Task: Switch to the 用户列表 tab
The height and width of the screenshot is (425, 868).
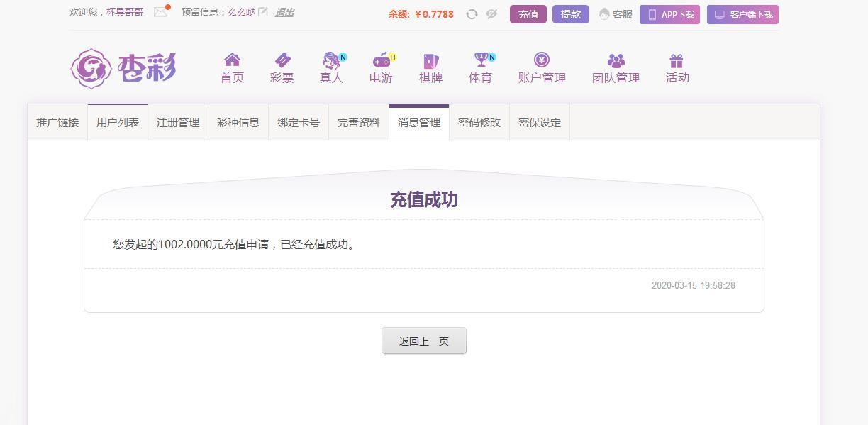Action: click(118, 122)
